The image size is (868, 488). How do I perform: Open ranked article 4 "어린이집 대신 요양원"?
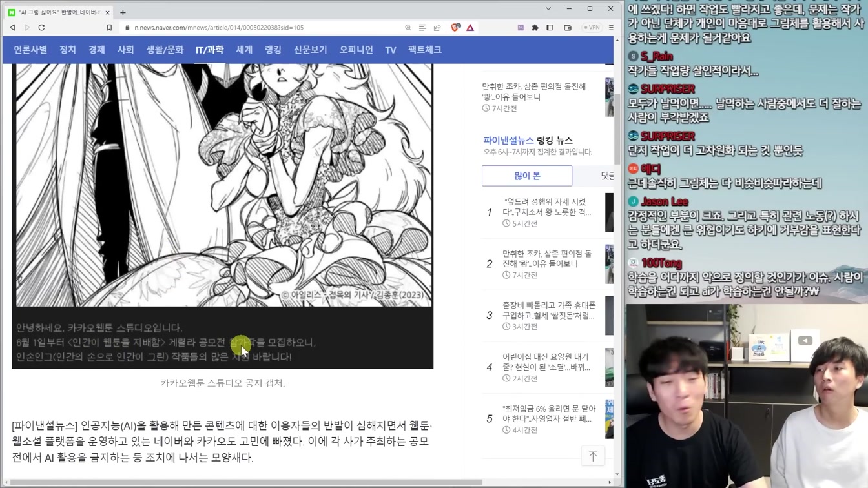[x=546, y=361]
